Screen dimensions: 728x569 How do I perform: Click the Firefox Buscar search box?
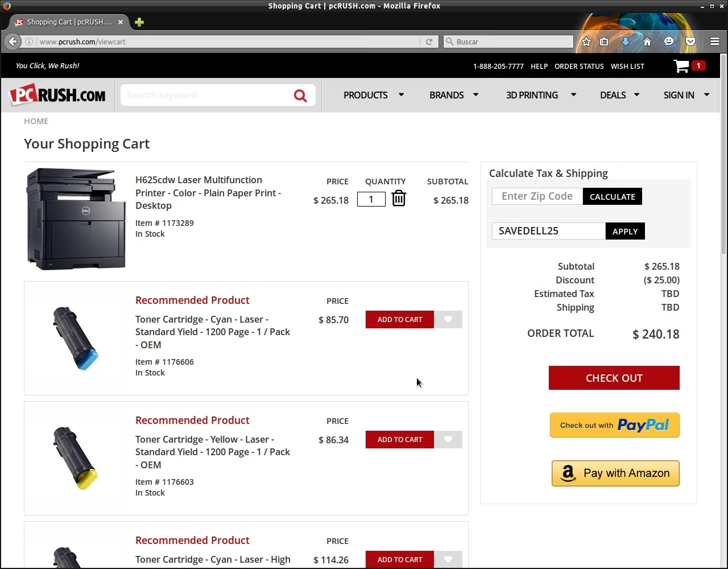pos(508,42)
